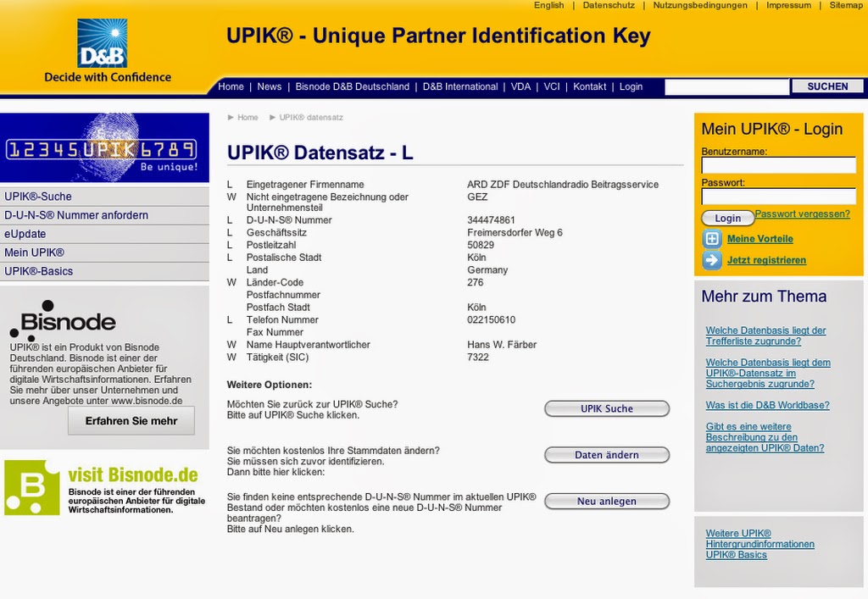Open 'Welche Datenbasis liegt dem UPIK®-Datensatz' link

[x=768, y=374]
